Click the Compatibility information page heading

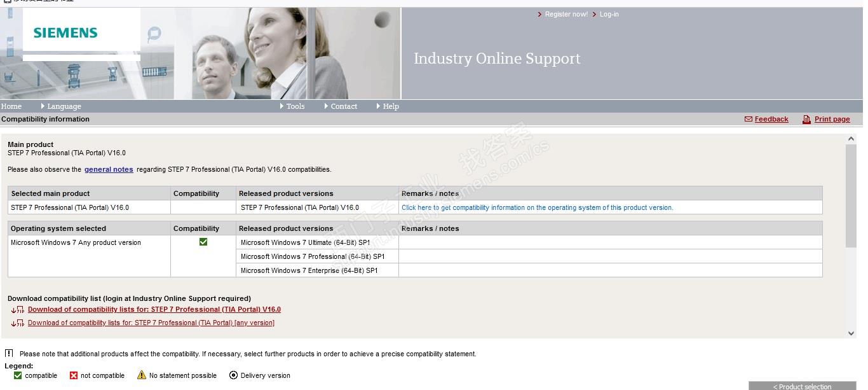coord(46,119)
